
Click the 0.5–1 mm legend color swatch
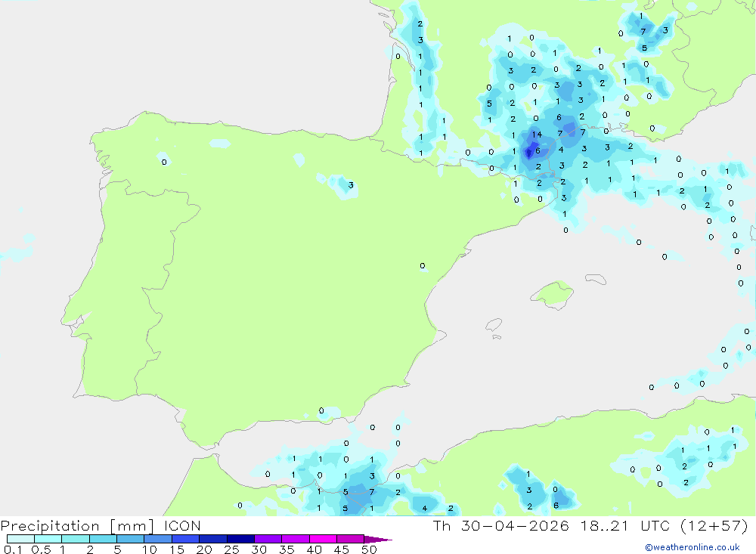(x=48, y=539)
